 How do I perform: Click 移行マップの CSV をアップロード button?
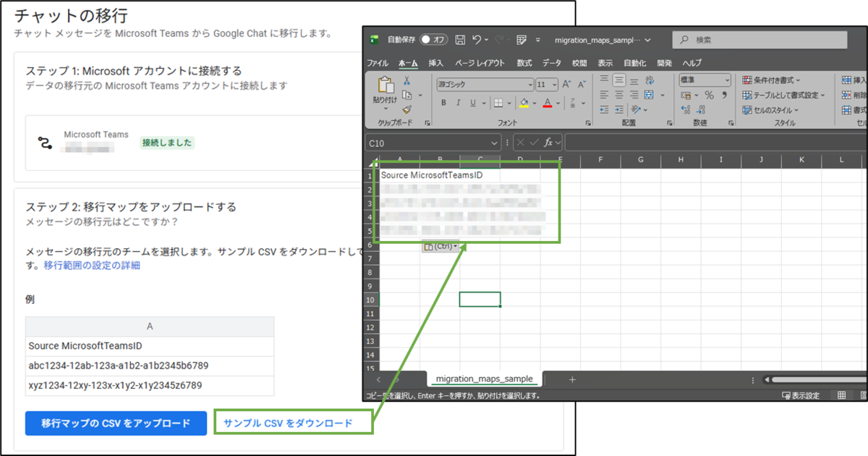(116, 423)
